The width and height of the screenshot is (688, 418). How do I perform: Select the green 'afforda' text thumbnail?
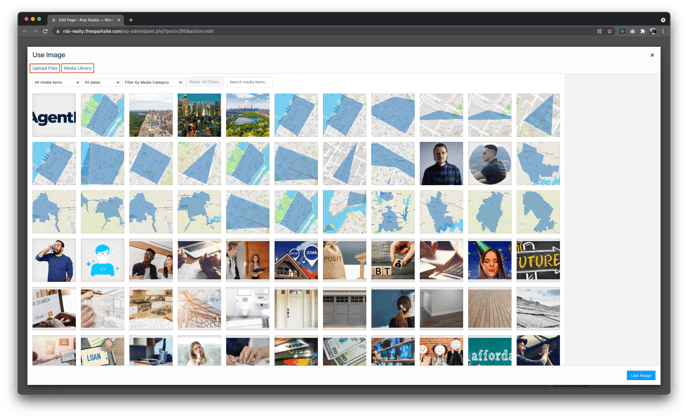[x=490, y=350]
